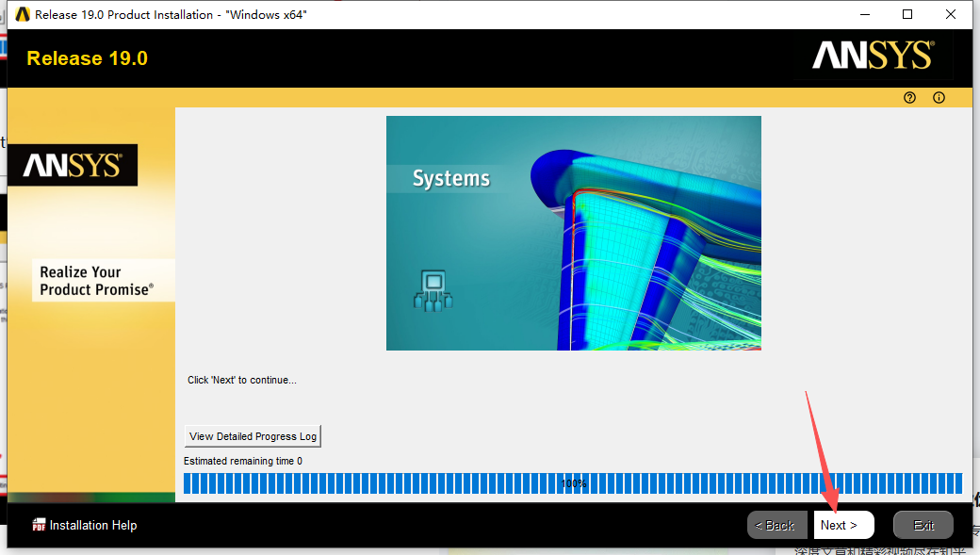Click the ANSYS logo on the left sidebar
This screenshot has height=555, width=980.
tap(72, 164)
